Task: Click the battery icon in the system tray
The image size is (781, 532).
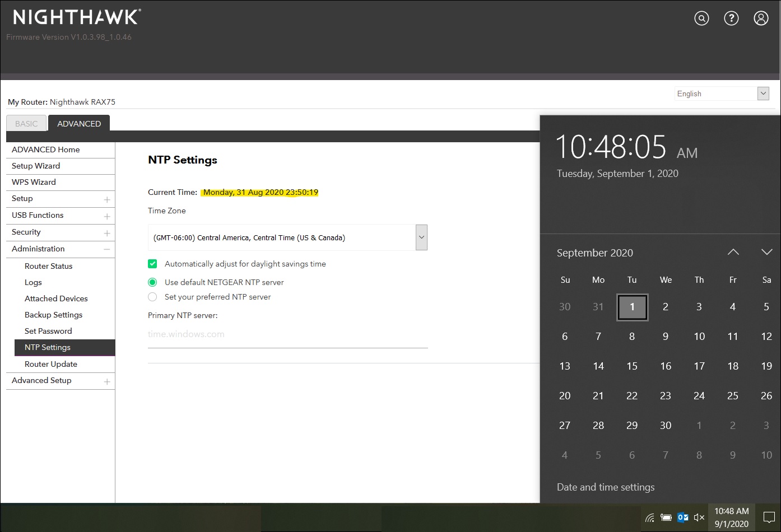Action: (x=666, y=517)
